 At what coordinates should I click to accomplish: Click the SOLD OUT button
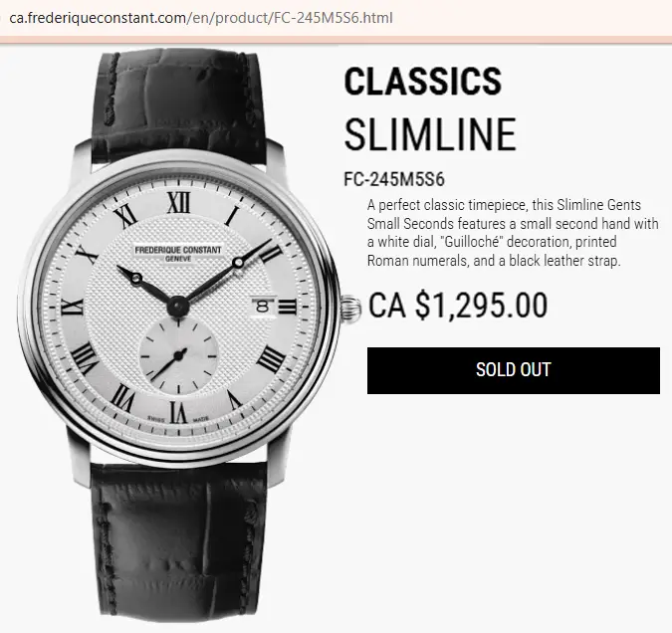(514, 370)
